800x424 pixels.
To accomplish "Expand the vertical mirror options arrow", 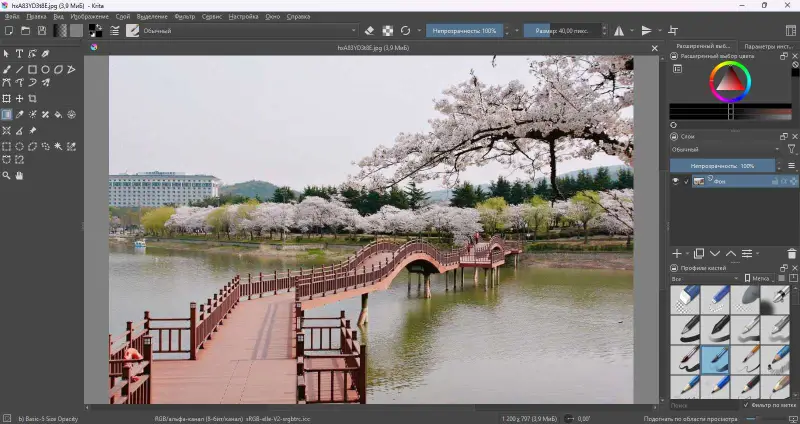I will (x=660, y=31).
